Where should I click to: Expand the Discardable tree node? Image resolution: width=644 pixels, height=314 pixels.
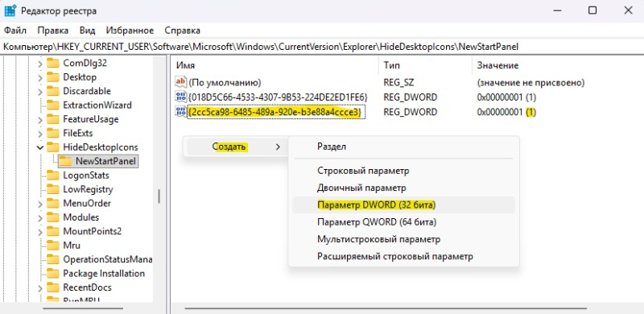tap(39, 92)
